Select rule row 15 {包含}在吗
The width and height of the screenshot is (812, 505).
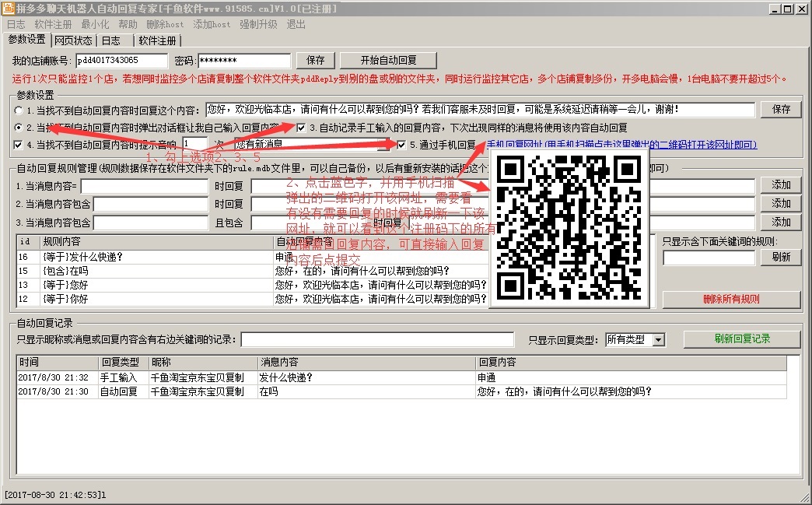(253, 271)
